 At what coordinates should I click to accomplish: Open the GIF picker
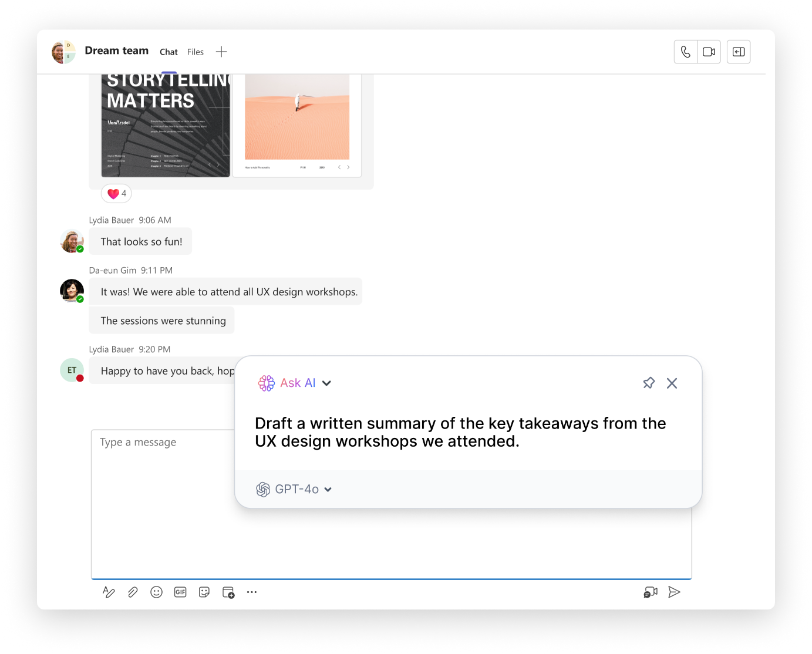[x=180, y=592]
